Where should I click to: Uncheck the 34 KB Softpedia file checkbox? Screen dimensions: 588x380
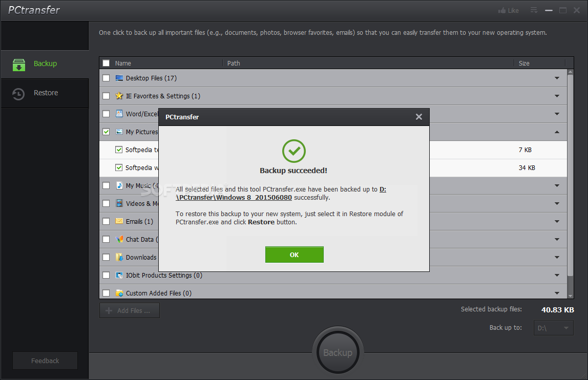(119, 167)
